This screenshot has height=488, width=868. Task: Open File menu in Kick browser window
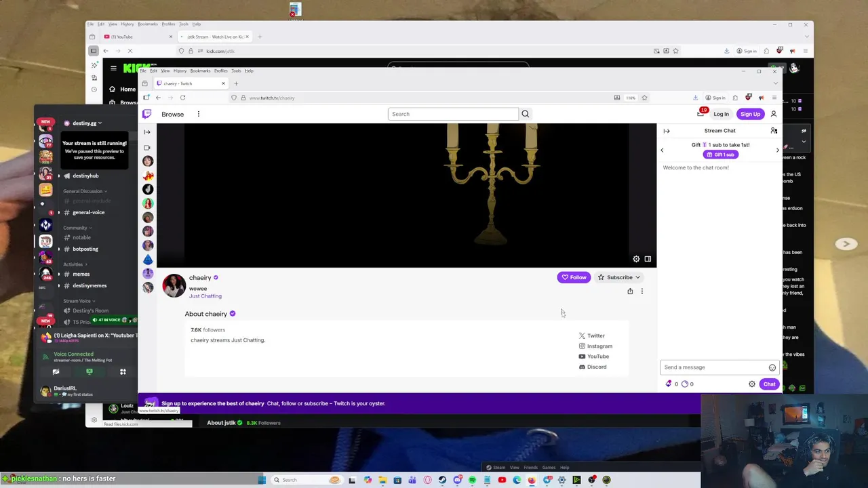[90, 24]
